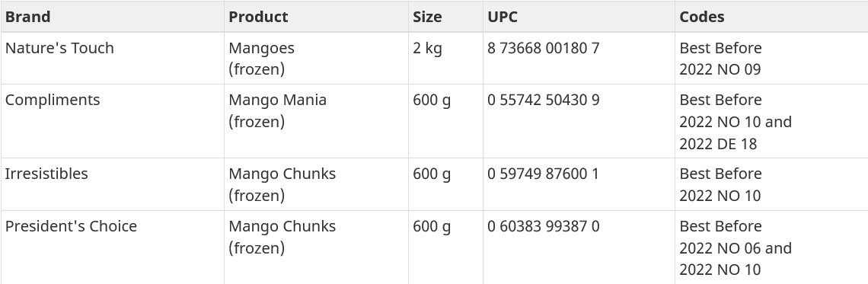Image resolution: width=868 pixels, height=284 pixels.
Task: Click the Best Before 2022 NO 09 code
Action: (720, 59)
